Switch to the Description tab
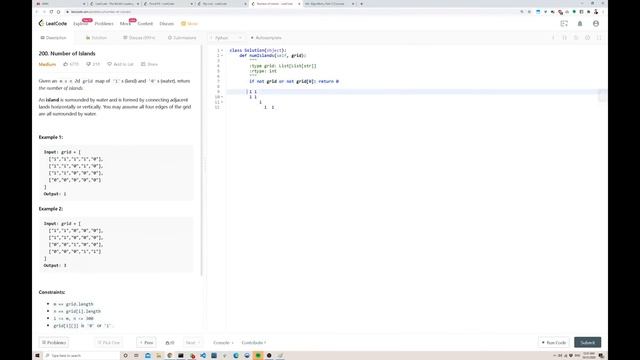Image resolution: width=640 pixels, height=360 pixels. [53, 38]
